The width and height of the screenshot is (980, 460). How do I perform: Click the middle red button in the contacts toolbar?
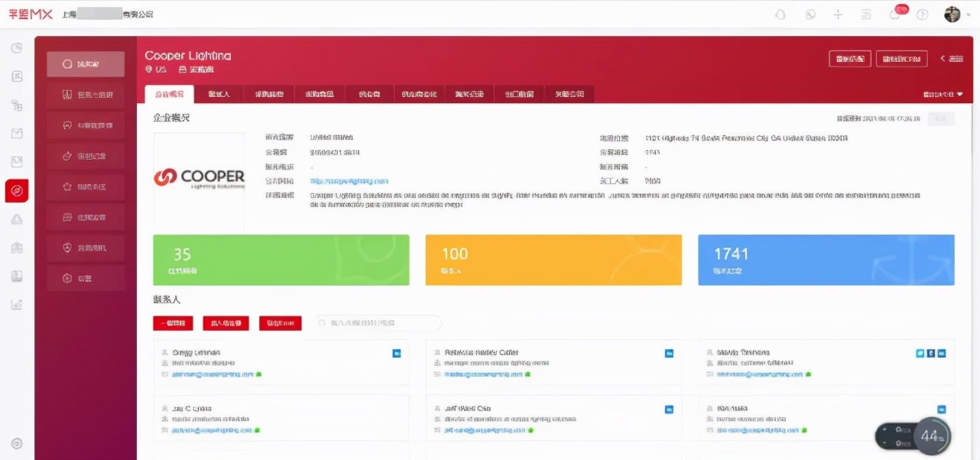coord(226,323)
